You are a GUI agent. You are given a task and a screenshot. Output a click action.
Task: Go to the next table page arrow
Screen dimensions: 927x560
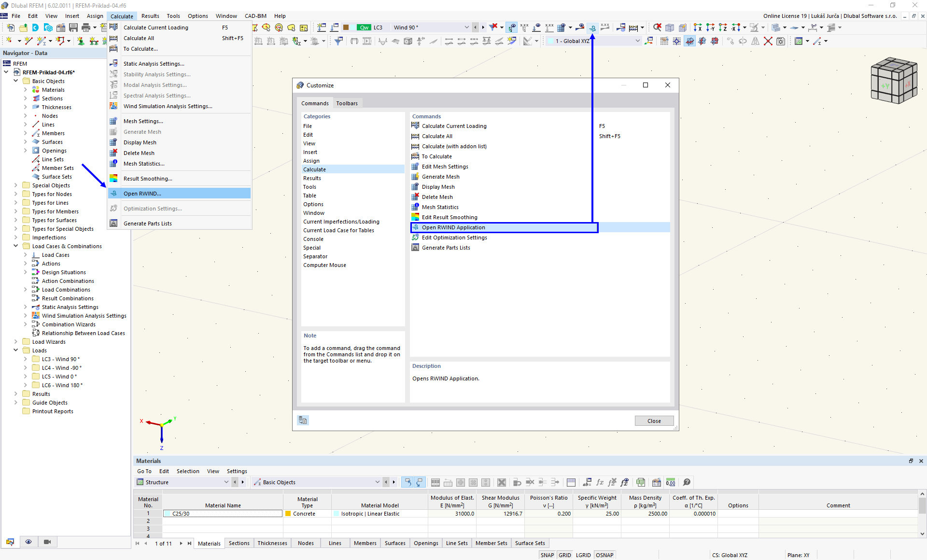coord(181,543)
